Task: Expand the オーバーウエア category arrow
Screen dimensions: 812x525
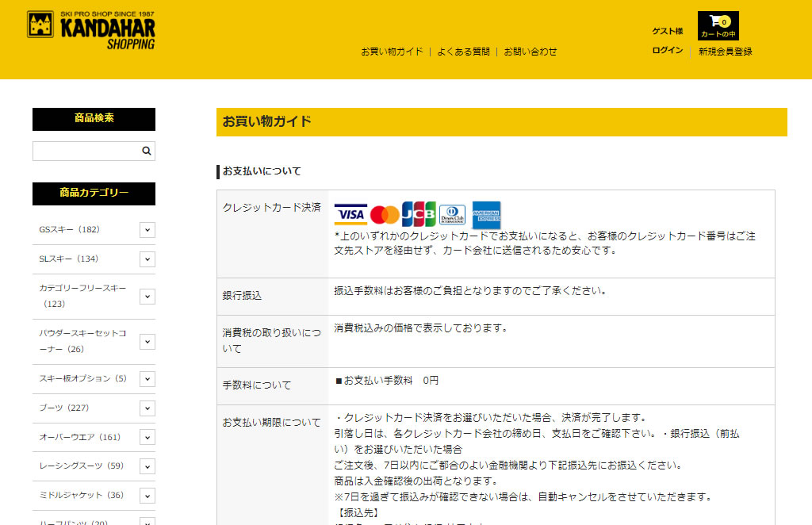Action: 147,438
